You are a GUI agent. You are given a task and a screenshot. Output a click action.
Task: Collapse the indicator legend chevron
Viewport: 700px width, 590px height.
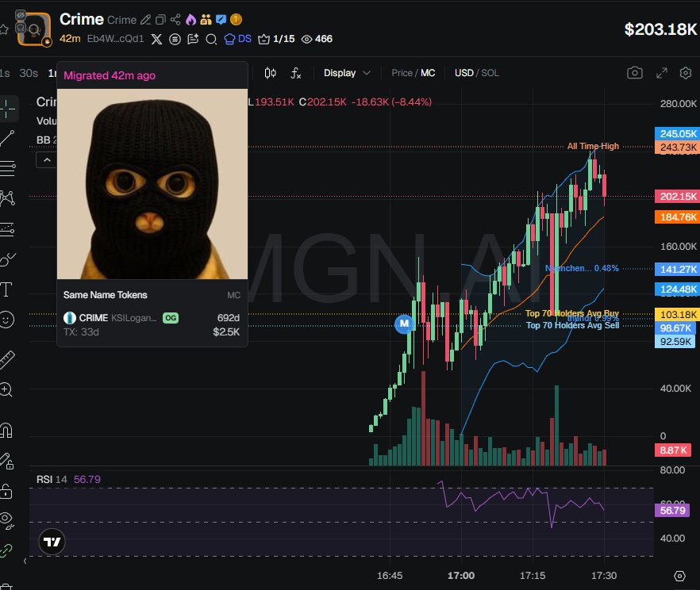coord(47,160)
